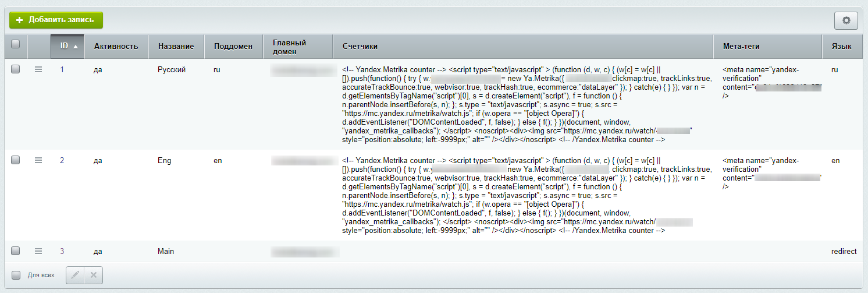Enable the 'Для всех' checkbox
Viewport: 868px width, 293px height.
pyautogui.click(x=16, y=275)
